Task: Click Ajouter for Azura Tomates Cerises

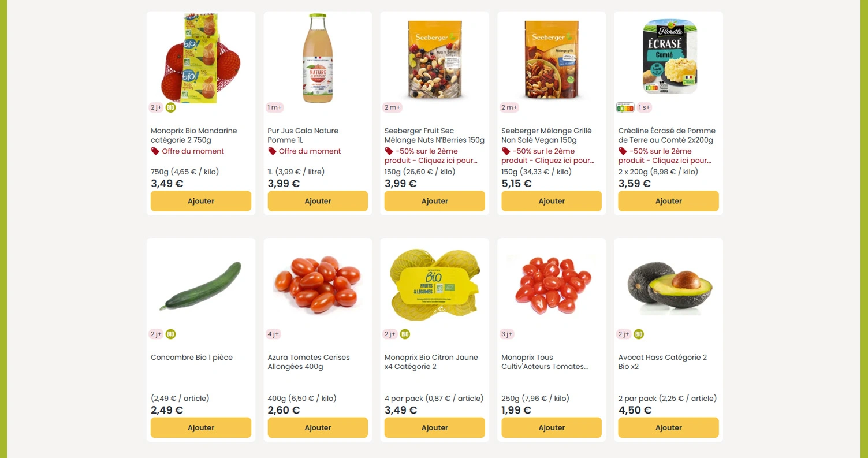Action: 318,427
